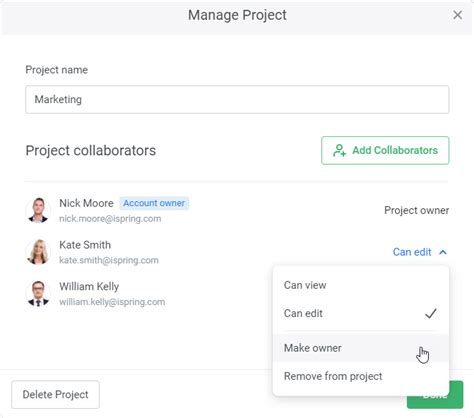Image resolution: width=474 pixels, height=418 pixels.
Task: Click william.kelly@ispring.com email
Action: [112, 302]
